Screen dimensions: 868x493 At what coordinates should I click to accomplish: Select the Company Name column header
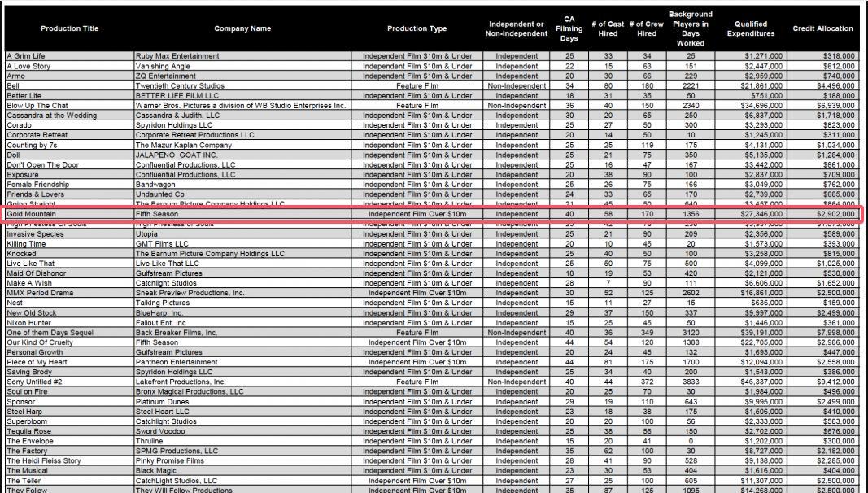[242, 28]
